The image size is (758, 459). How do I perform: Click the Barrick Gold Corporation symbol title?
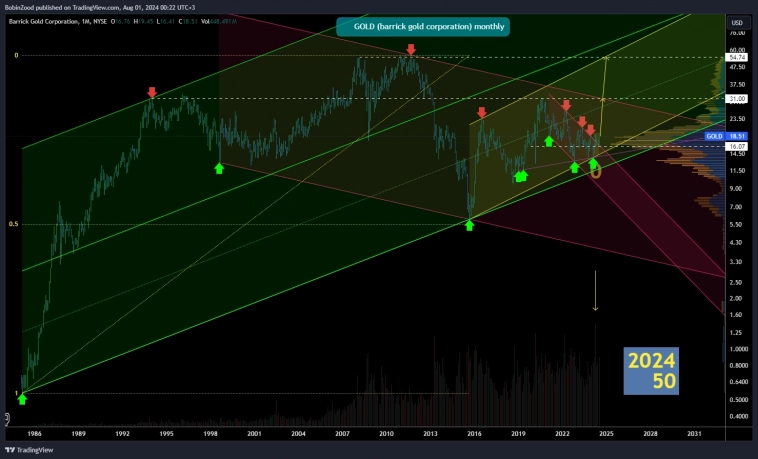tap(43, 22)
